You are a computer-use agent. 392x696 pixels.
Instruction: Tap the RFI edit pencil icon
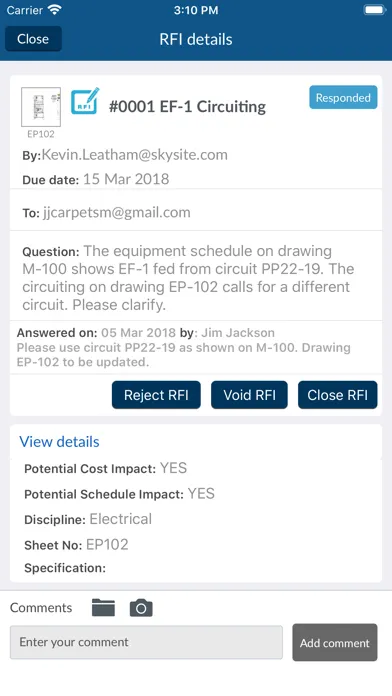[85, 101]
